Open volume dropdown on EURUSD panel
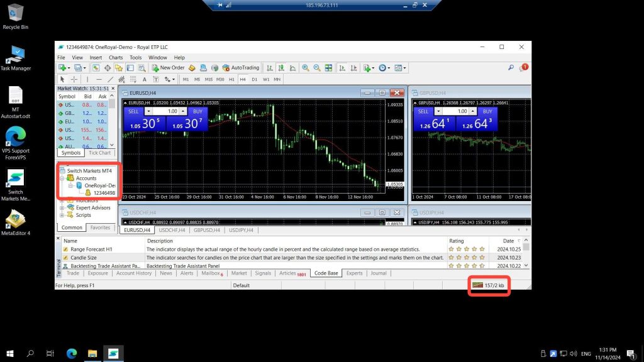This screenshot has width=644, height=362. pyautogui.click(x=148, y=111)
